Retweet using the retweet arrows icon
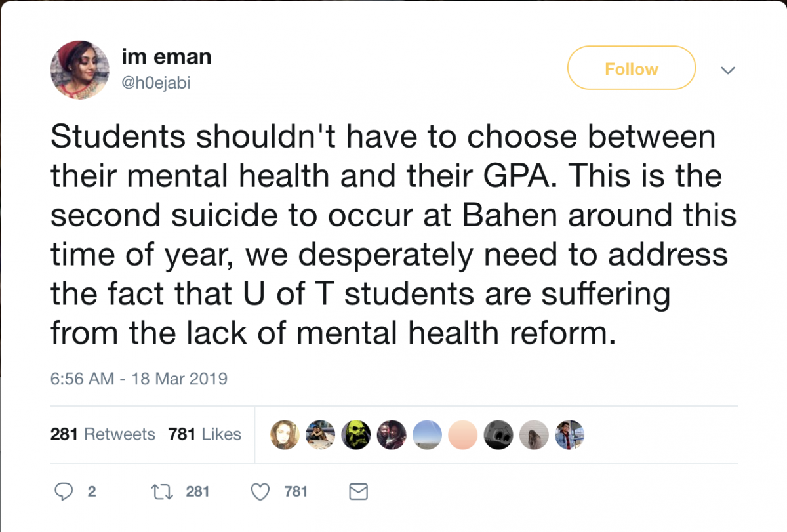 click(x=160, y=491)
